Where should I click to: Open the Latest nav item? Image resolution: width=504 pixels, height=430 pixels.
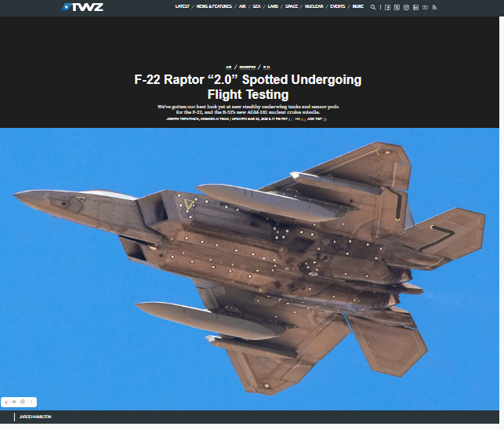(x=182, y=6)
